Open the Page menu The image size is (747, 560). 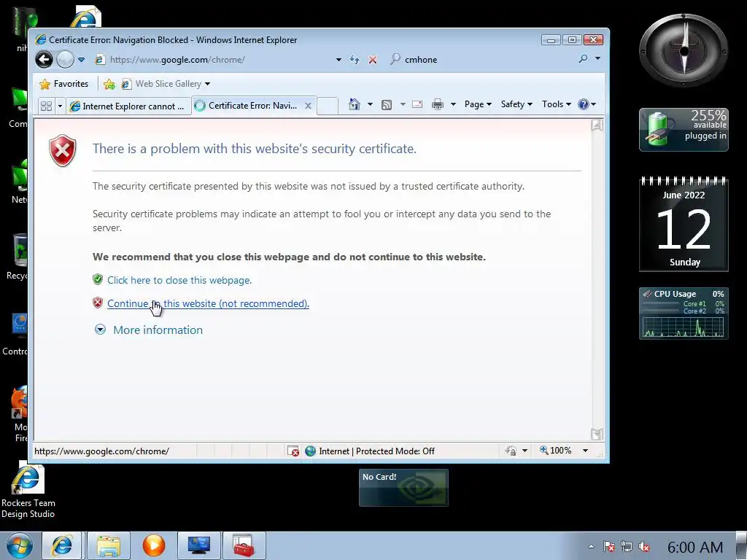point(478,104)
